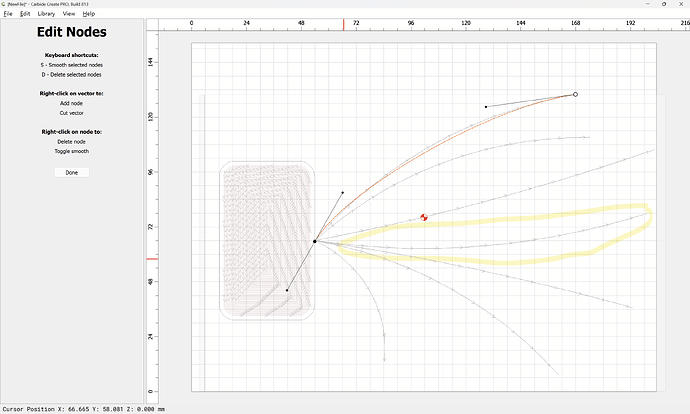Click the 'S - Smooth selected nodes' text

pyautogui.click(x=72, y=65)
